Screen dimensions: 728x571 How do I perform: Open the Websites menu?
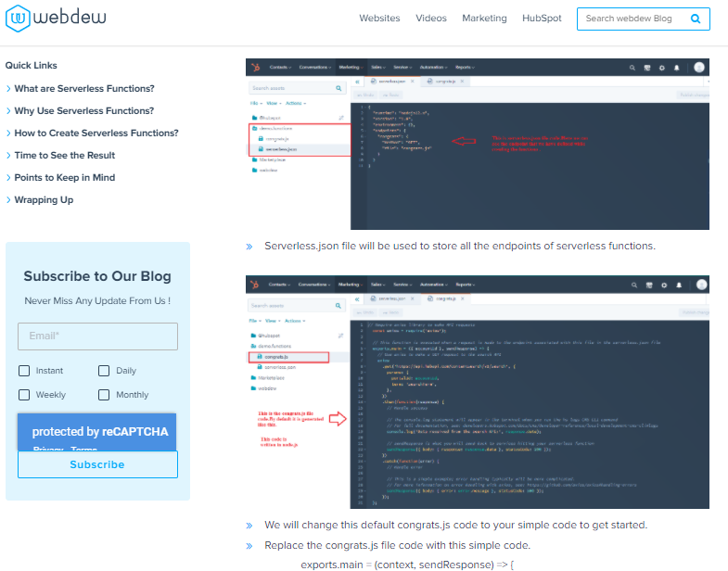(379, 19)
